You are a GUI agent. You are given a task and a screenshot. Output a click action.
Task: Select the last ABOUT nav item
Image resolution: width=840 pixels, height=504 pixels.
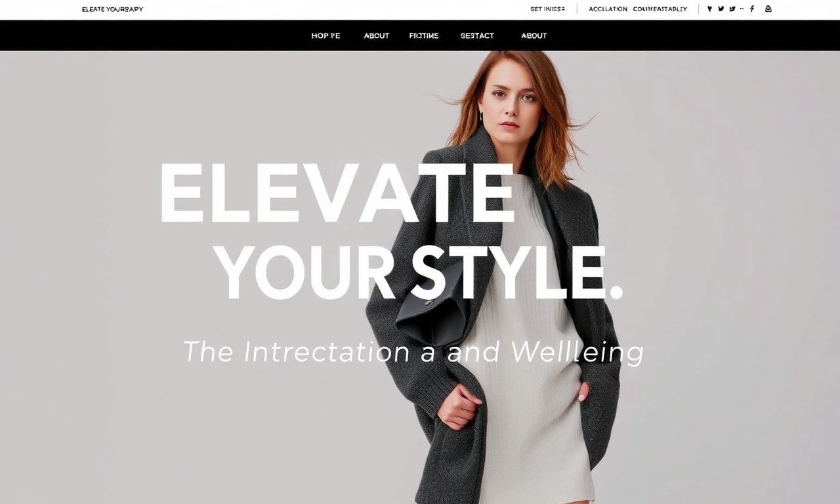[x=534, y=35]
